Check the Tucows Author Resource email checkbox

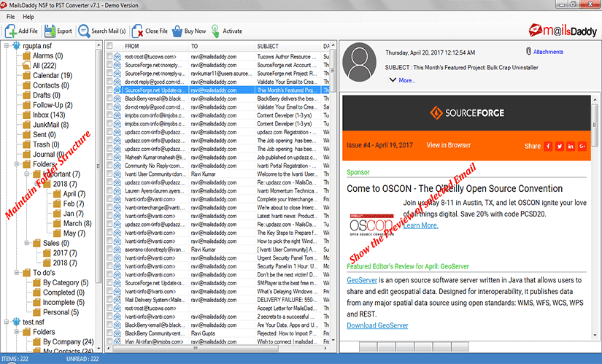(x=109, y=56)
